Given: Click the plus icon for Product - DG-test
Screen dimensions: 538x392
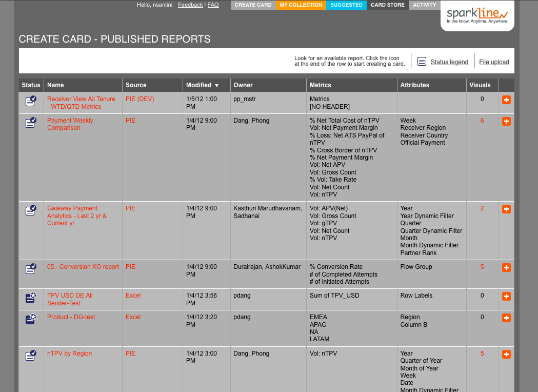Looking at the screenshot, I should pos(506,318).
